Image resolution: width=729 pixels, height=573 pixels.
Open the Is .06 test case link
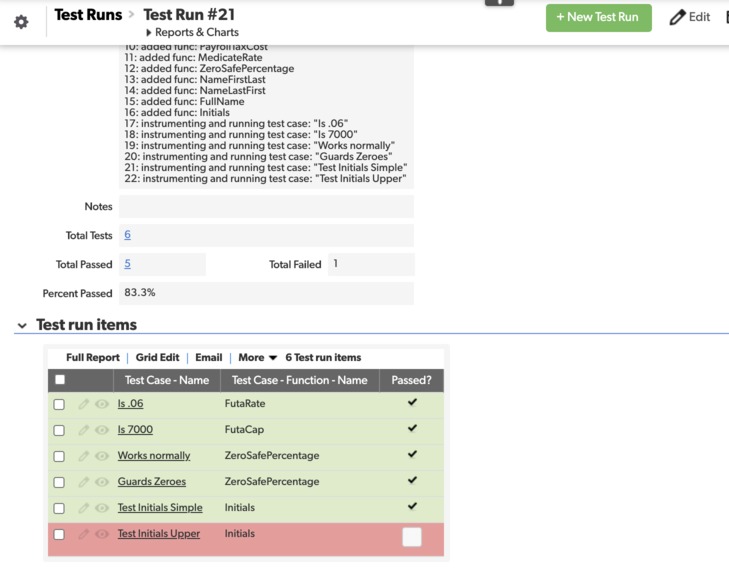(x=130, y=404)
